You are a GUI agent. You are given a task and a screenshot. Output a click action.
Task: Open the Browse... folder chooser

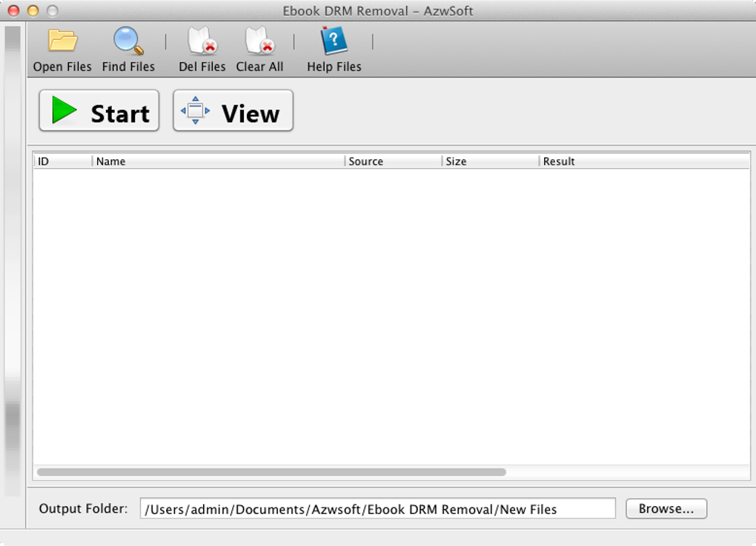point(666,508)
